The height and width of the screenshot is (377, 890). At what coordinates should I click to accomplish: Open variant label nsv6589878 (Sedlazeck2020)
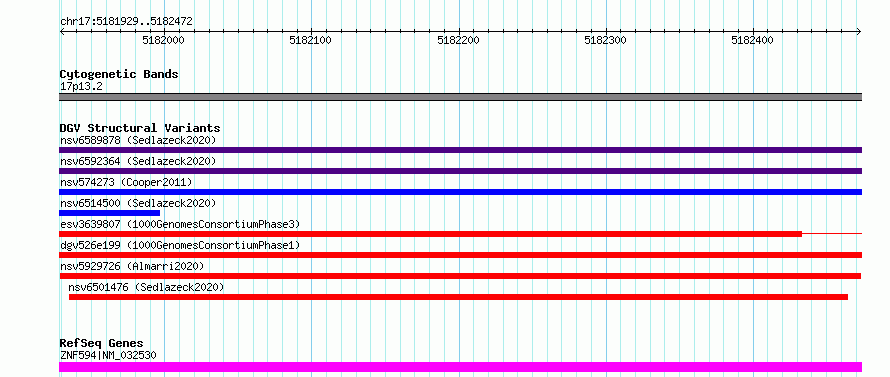(138, 140)
